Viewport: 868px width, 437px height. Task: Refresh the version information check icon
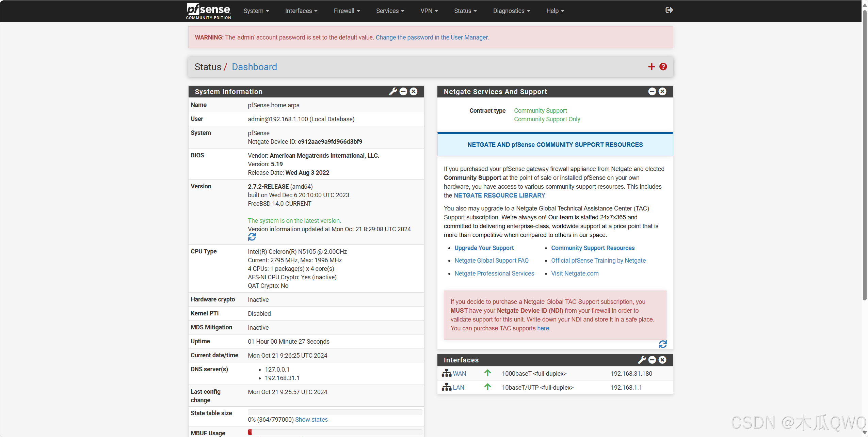[252, 237]
